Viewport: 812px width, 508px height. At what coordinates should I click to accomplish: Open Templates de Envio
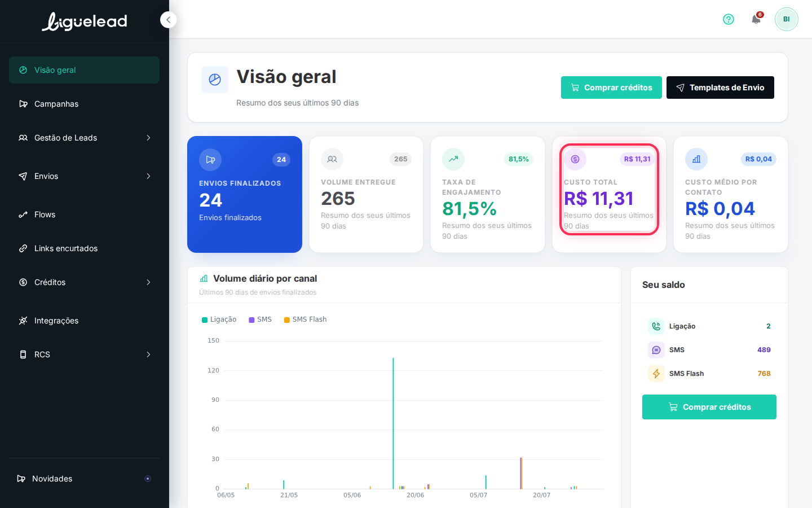coord(720,87)
